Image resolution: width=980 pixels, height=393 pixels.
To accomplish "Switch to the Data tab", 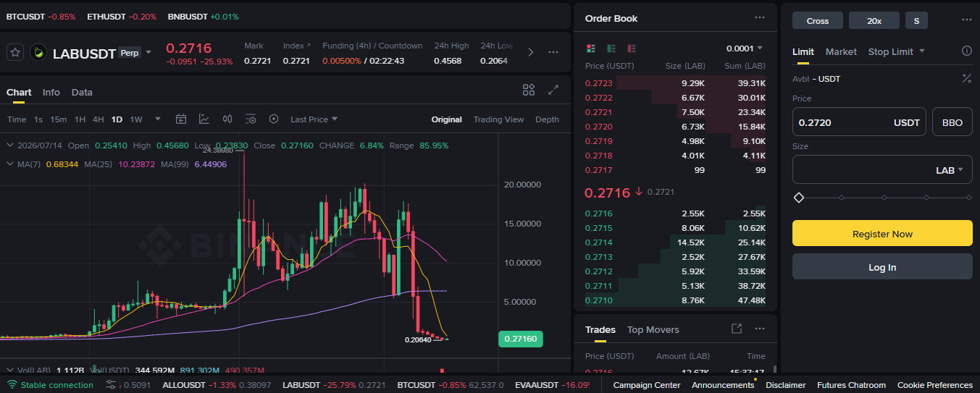I will (x=82, y=92).
